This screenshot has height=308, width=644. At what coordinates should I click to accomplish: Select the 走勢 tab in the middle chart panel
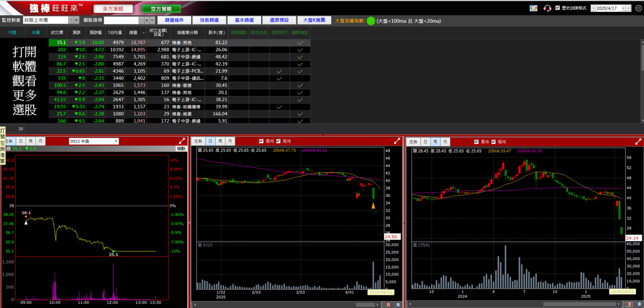click(198, 141)
